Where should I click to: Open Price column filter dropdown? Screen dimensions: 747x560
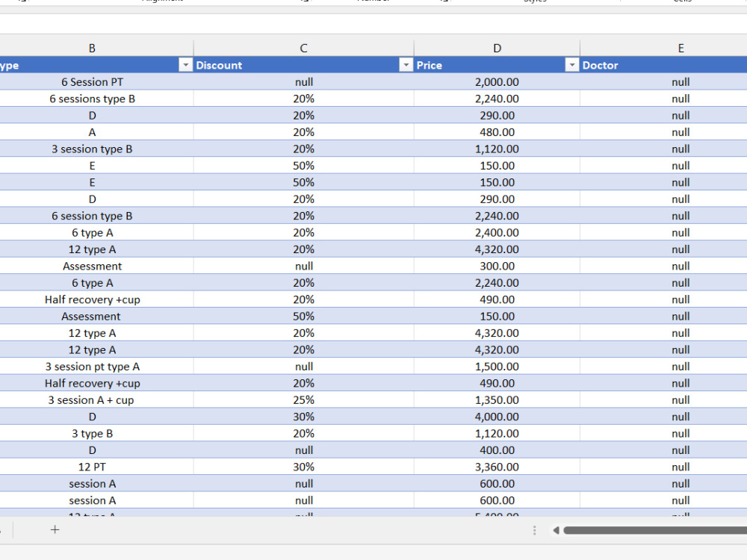[x=571, y=65]
